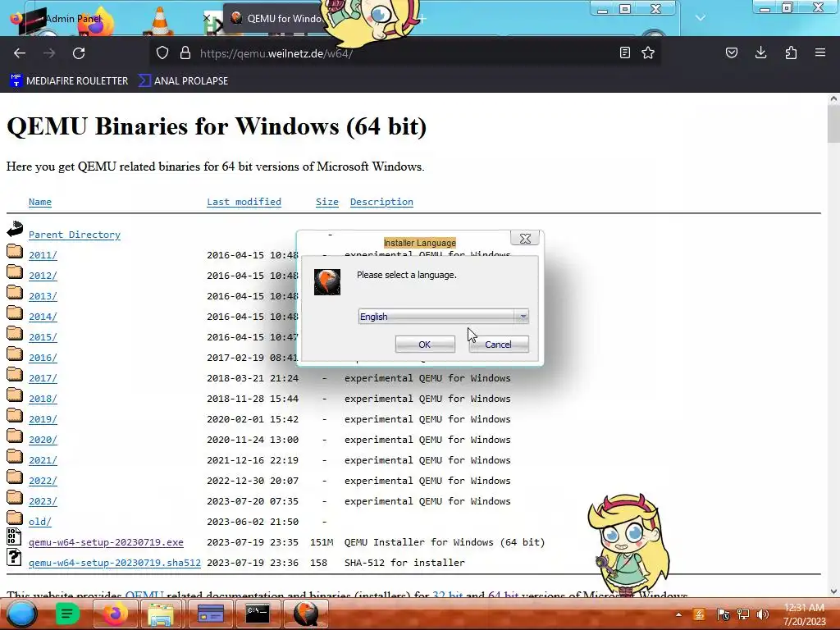Switch to Firefox in taskbar
The height and width of the screenshot is (630, 840).
coord(114,614)
